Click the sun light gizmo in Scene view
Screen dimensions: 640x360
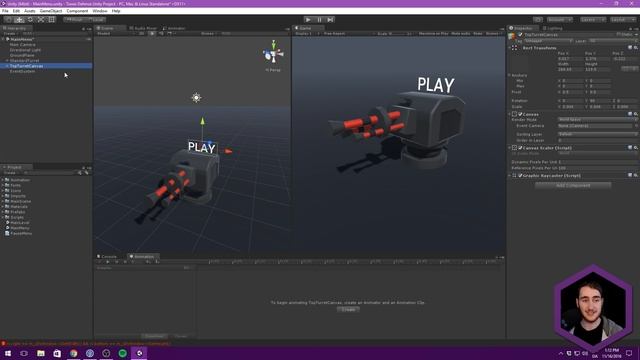pyautogui.click(x=196, y=98)
